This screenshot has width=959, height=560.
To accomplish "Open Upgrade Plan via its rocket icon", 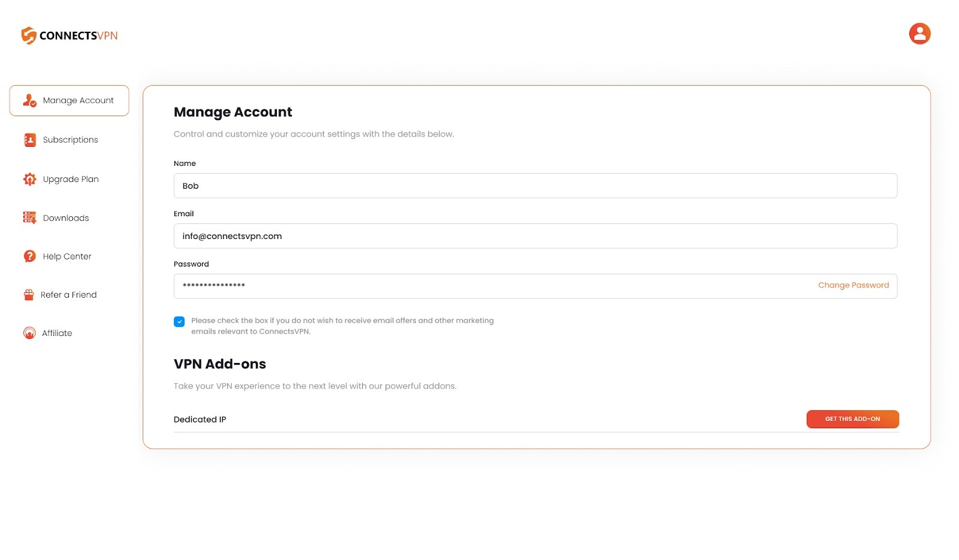I will [x=28, y=178].
